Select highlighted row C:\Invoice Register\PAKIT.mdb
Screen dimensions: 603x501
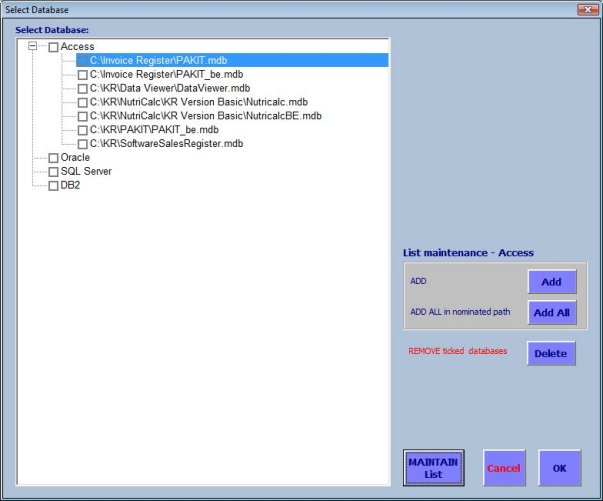[232, 60]
